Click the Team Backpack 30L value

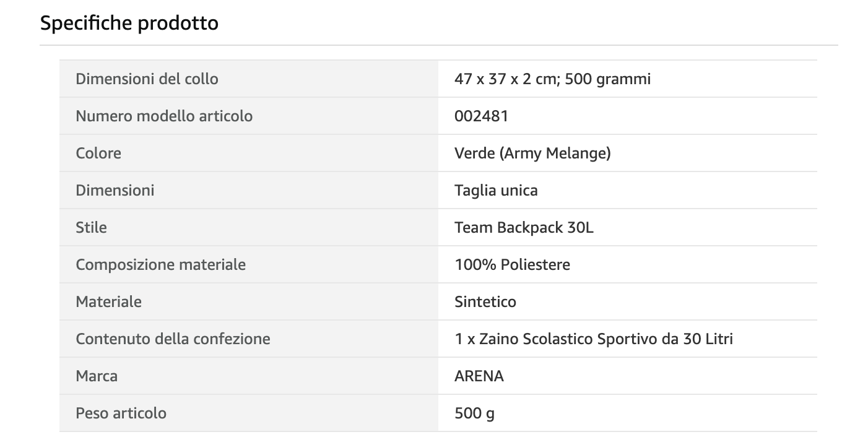pyautogui.click(x=524, y=227)
